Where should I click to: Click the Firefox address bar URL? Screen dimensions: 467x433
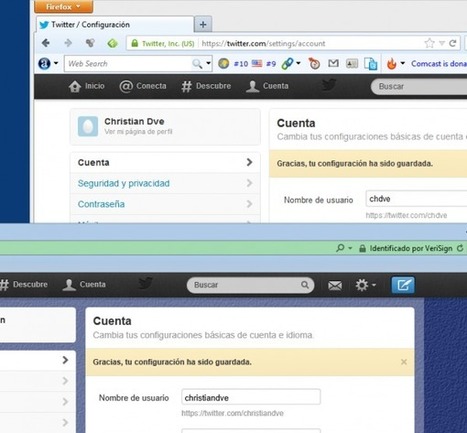click(263, 44)
